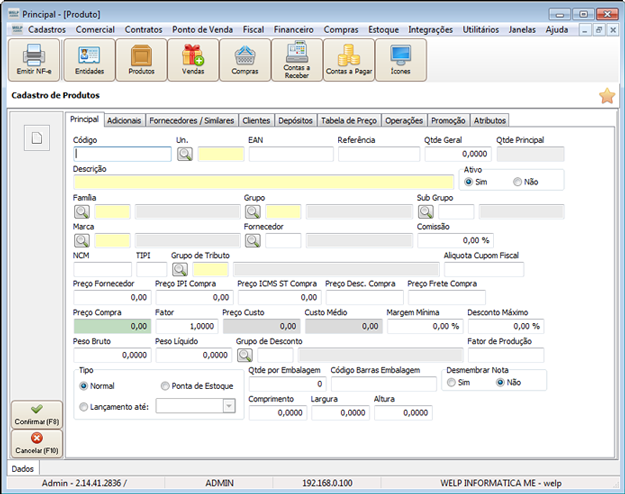
Task: Select Ativo Sim radio button
Action: [x=468, y=182]
